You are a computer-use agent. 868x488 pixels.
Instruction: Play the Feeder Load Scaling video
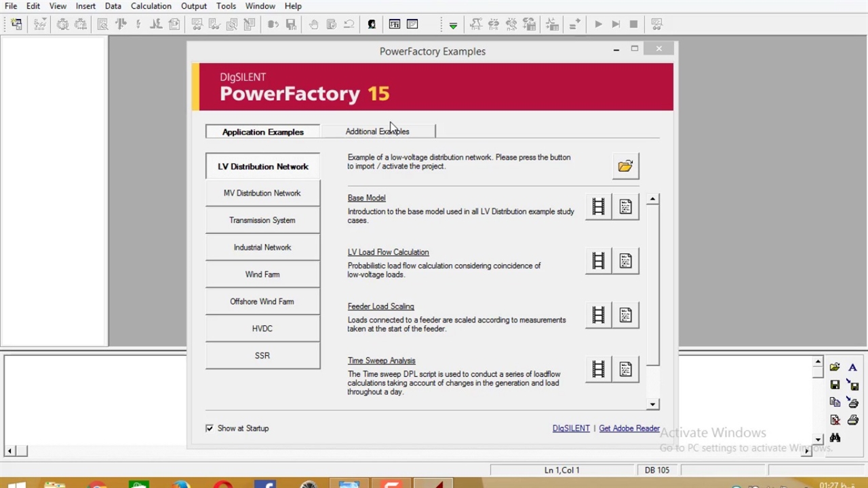click(598, 315)
